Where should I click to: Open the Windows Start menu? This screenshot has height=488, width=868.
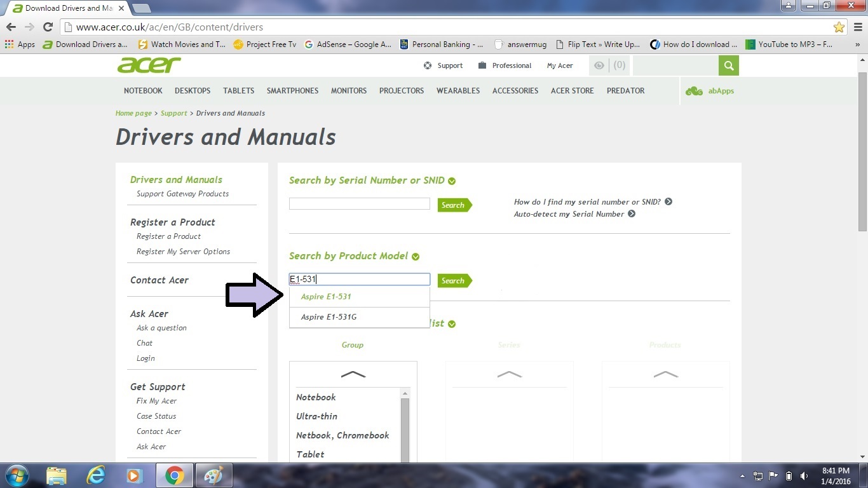(x=17, y=475)
